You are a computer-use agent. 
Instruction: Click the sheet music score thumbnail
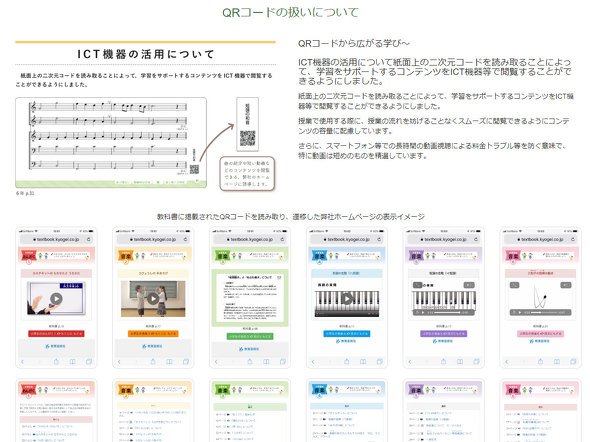pos(111,143)
